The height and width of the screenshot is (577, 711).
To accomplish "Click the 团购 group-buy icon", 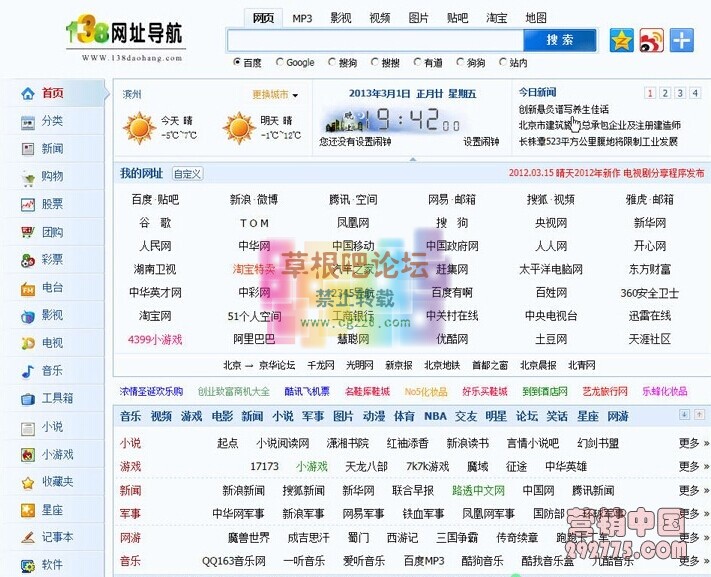I will pyautogui.click(x=28, y=232).
